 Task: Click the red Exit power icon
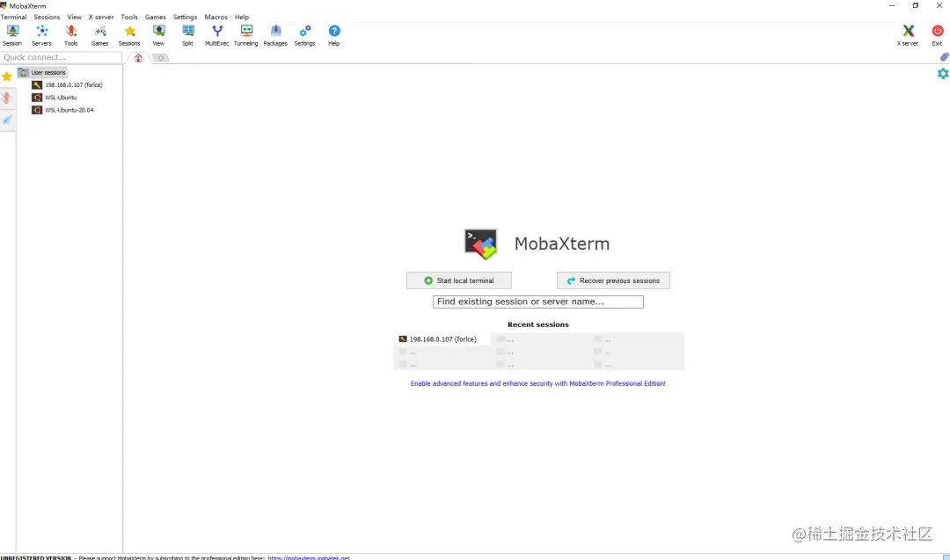pyautogui.click(x=938, y=35)
